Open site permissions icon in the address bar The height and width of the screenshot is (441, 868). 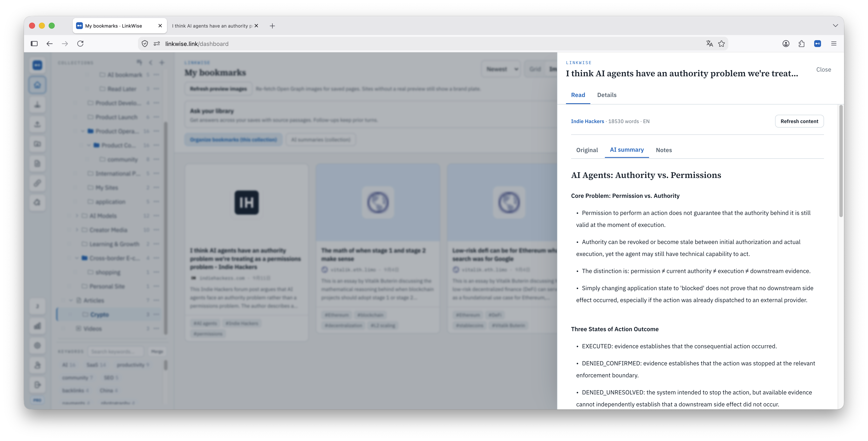pos(157,44)
